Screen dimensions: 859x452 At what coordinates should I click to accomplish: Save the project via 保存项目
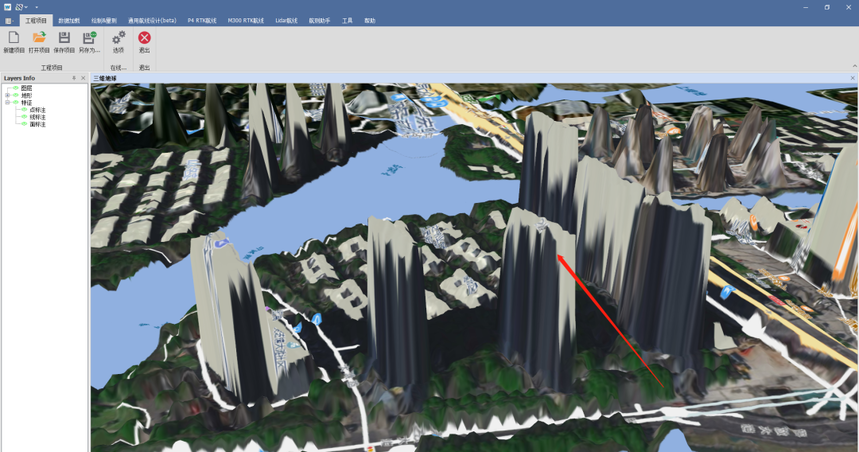64,38
